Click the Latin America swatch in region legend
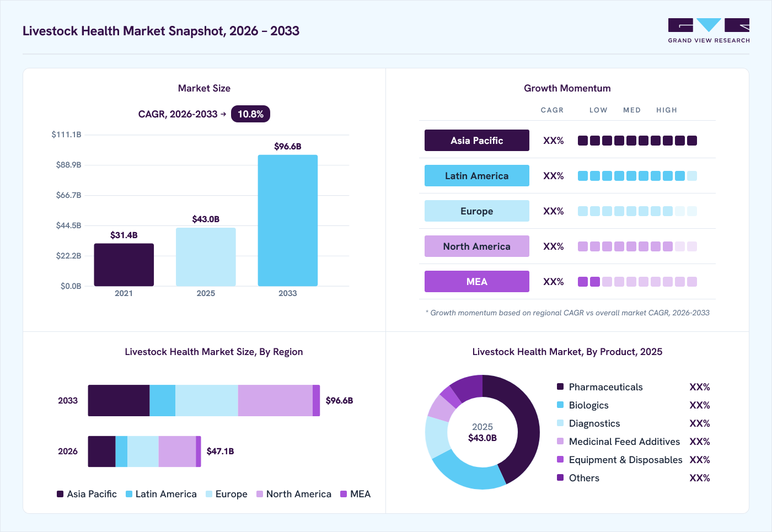Screen dimensions: 772x532 click(x=129, y=494)
